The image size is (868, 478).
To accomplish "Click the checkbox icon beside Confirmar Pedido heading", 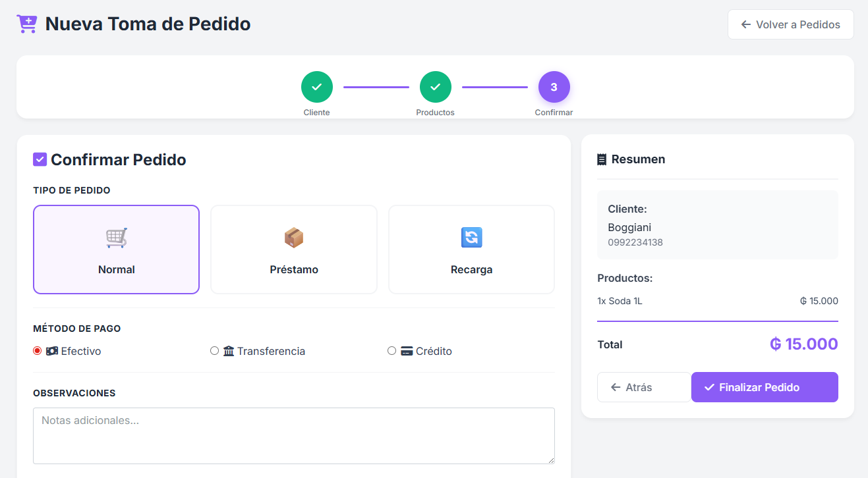I will pyautogui.click(x=40, y=159).
